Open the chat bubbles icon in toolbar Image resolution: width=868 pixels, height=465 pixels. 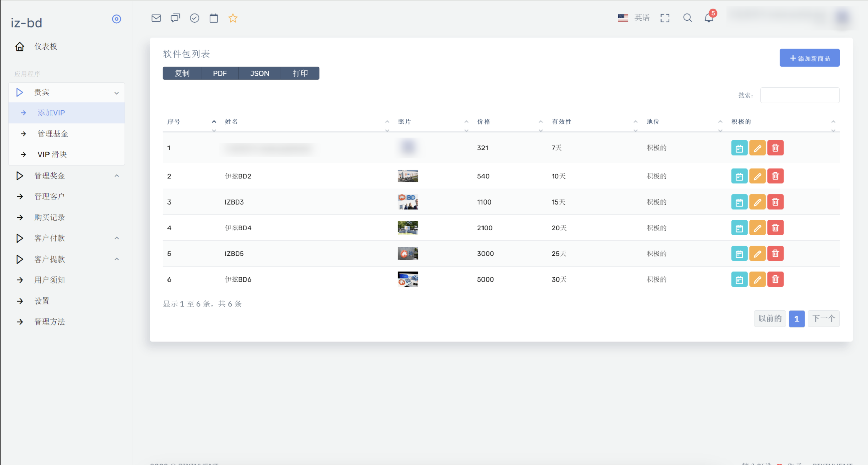[x=175, y=18]
